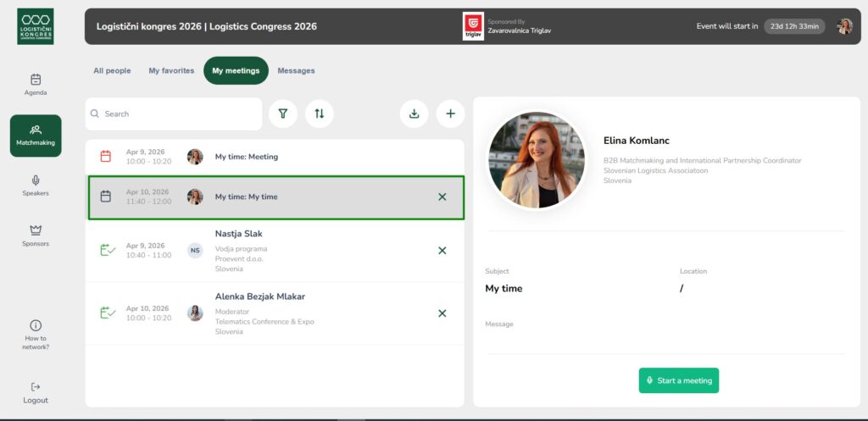The height and width of the screenshot is (421, 868).
Task: Switch to the Messages tab
Action: coord(296,71)
